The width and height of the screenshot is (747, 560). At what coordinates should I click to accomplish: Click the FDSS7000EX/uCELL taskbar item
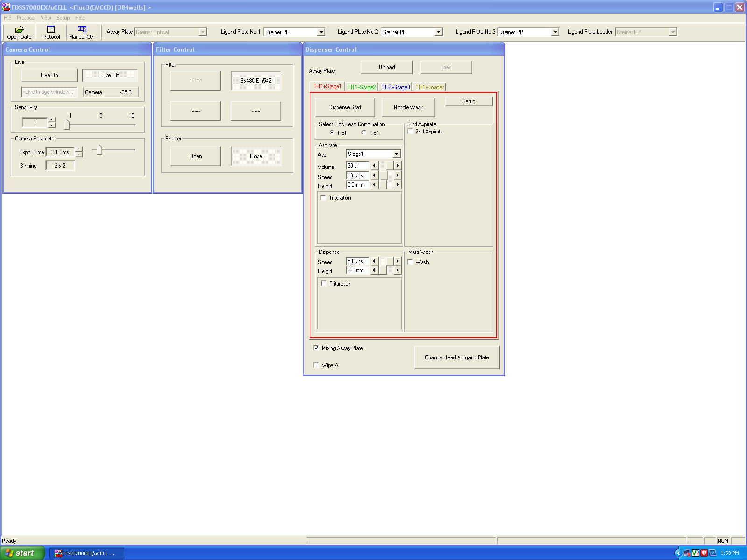[87, 553]
